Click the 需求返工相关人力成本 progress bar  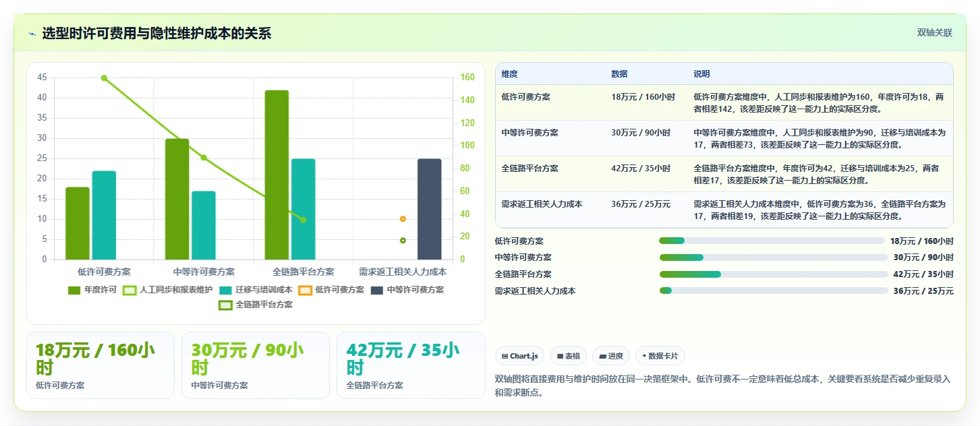(774, 291)
